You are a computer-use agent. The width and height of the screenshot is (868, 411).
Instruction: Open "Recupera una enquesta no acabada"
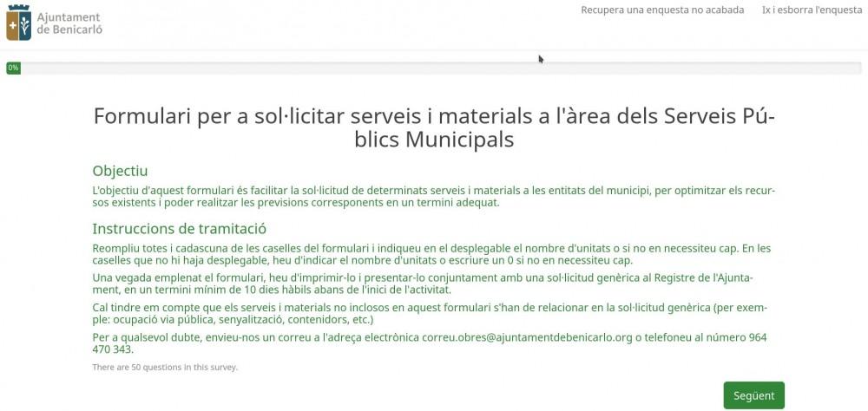(x=662, y=10)
